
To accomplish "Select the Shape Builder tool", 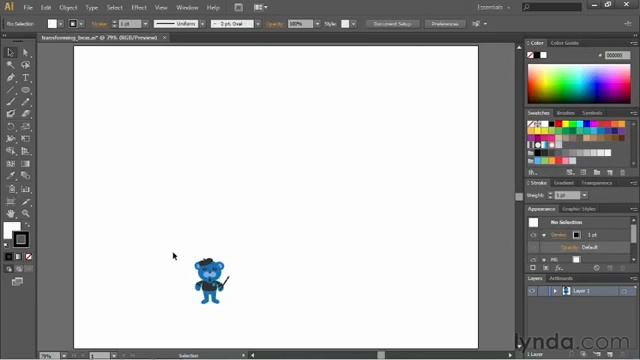I will point(11,151).
